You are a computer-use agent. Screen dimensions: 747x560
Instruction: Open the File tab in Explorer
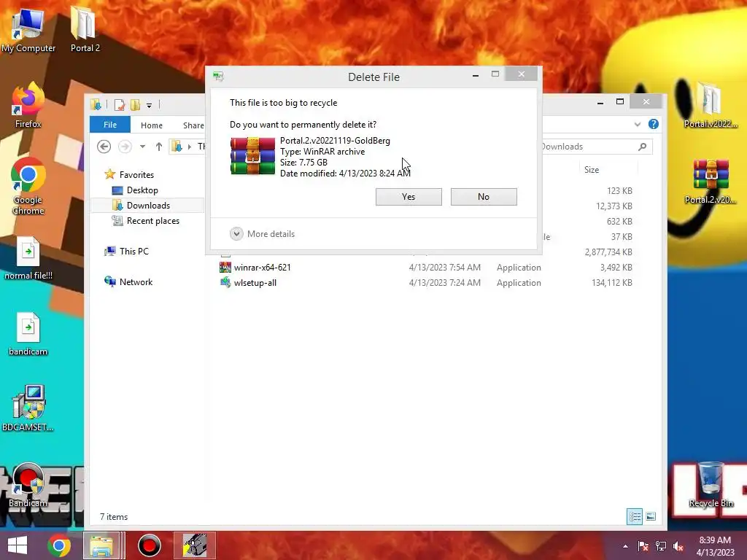pyautogui.click(x=110, y=125)
